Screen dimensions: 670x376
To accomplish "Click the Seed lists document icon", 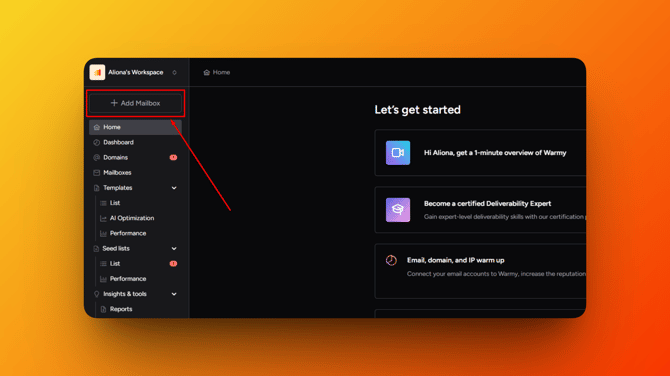I will click(x=96, y=249).
